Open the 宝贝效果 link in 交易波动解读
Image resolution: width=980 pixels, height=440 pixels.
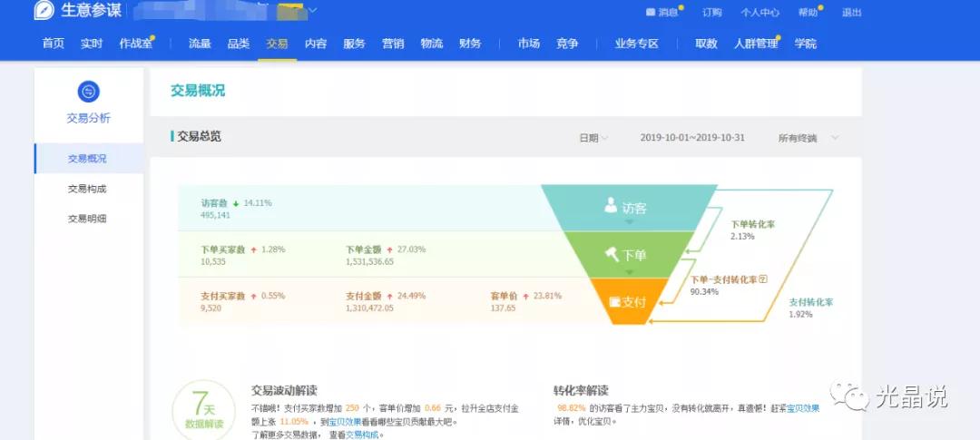[x=345, y=422]
